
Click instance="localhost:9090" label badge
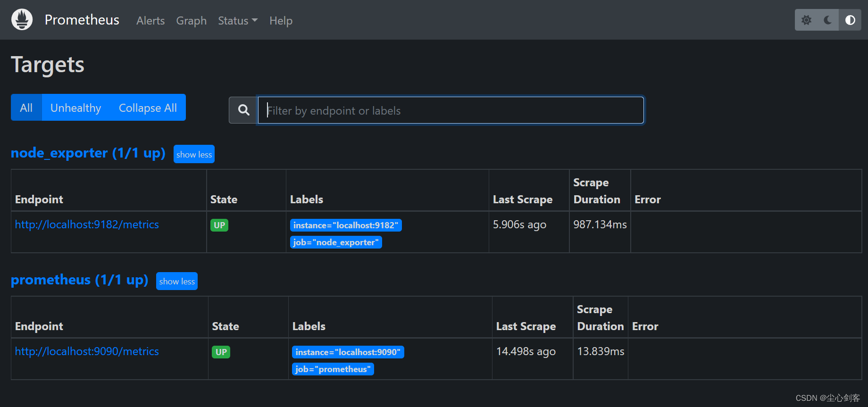pyautogui.click(x=348, y=352)
